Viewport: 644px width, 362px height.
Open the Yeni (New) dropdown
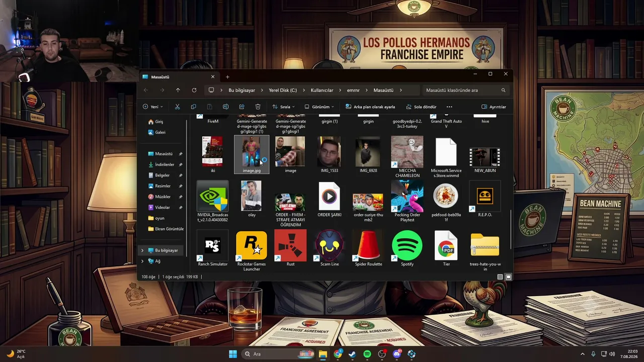(x=153, y=107)
